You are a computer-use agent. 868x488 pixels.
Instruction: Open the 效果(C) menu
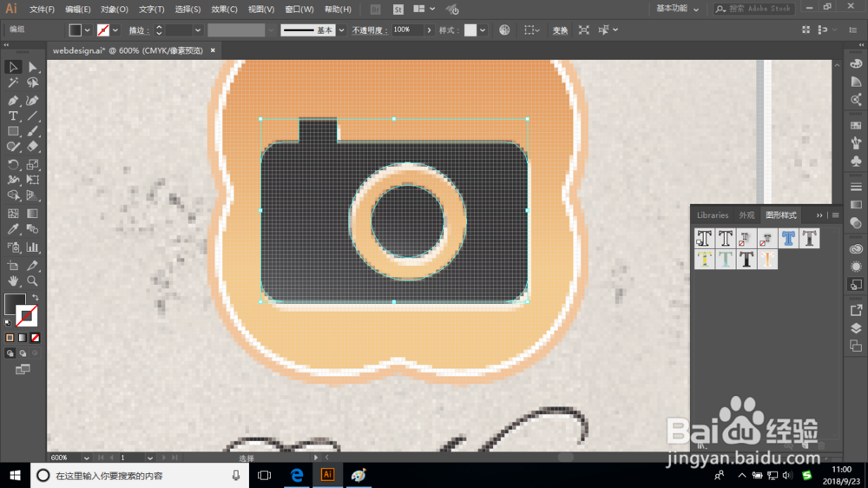pyautogui.click(x=224, y=10)
